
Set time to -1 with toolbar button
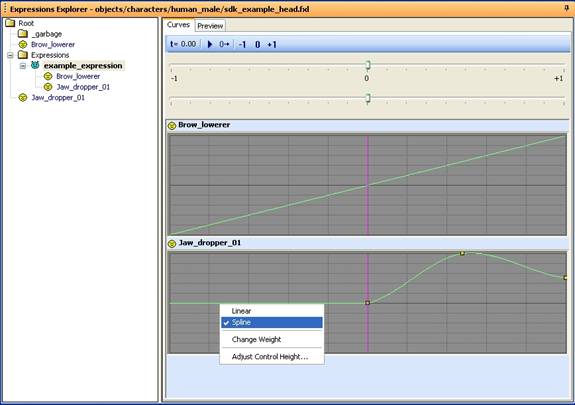point(242,45)
